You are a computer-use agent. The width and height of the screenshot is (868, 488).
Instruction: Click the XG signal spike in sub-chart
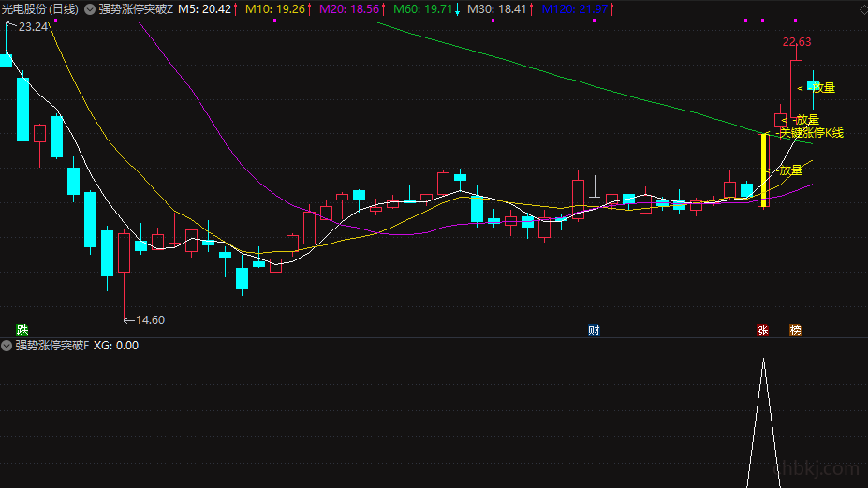click(x=763, y=422)
